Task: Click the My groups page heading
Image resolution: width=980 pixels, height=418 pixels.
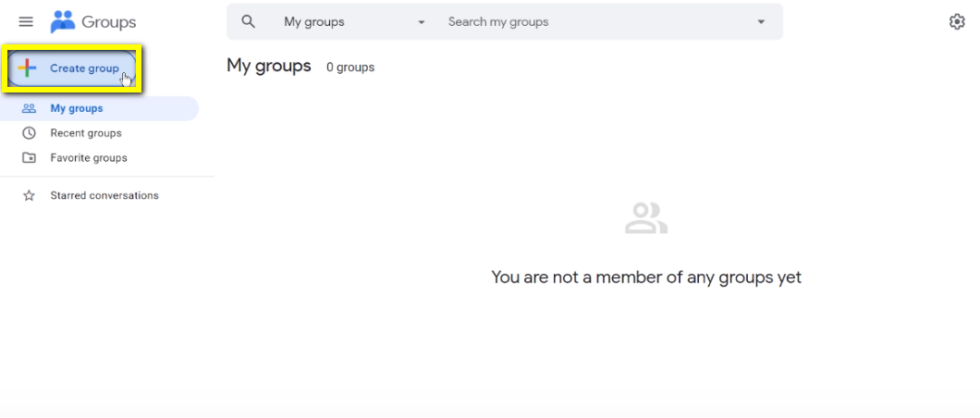Action: pyautogui.click(x=269, y=66)
